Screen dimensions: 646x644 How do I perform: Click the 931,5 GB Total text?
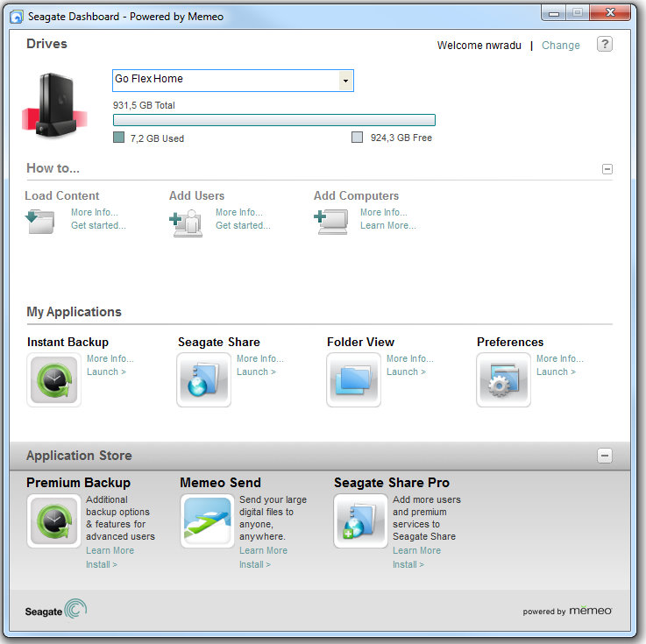[x=145, y=105]
